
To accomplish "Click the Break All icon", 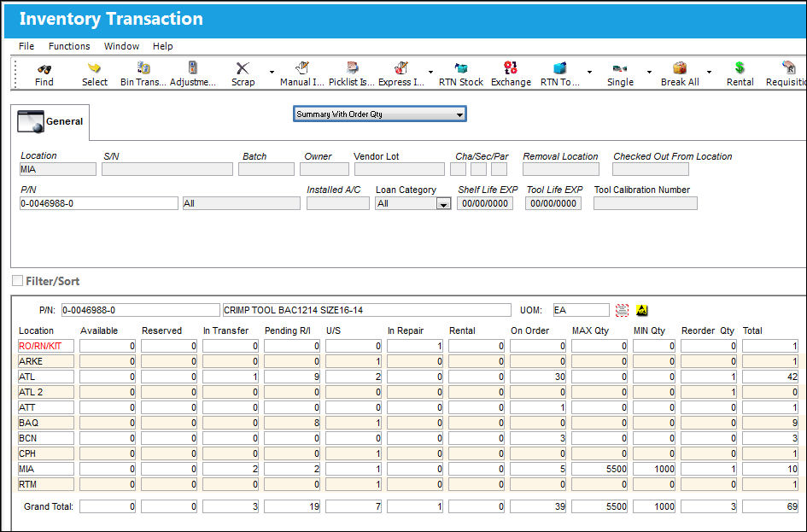I will tap(680, 68).
